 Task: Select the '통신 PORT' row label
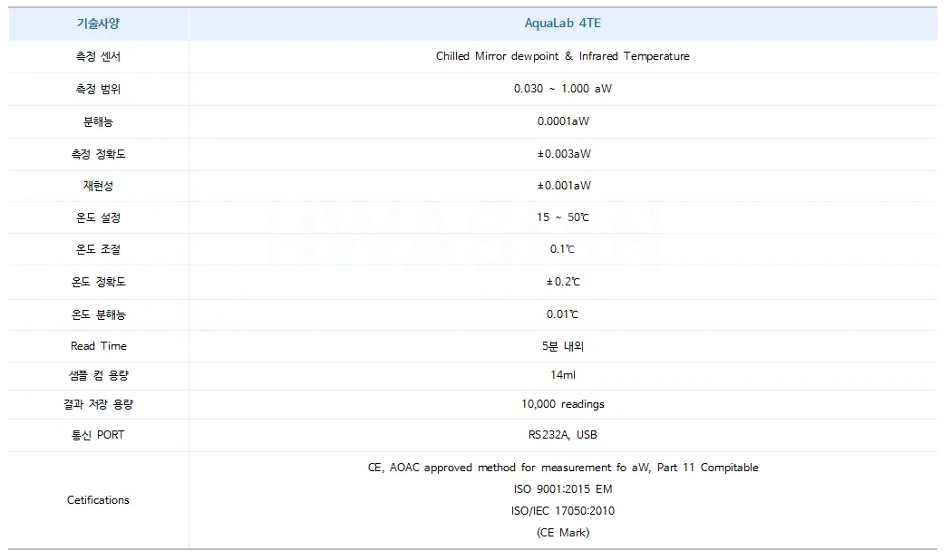[98, 435]
